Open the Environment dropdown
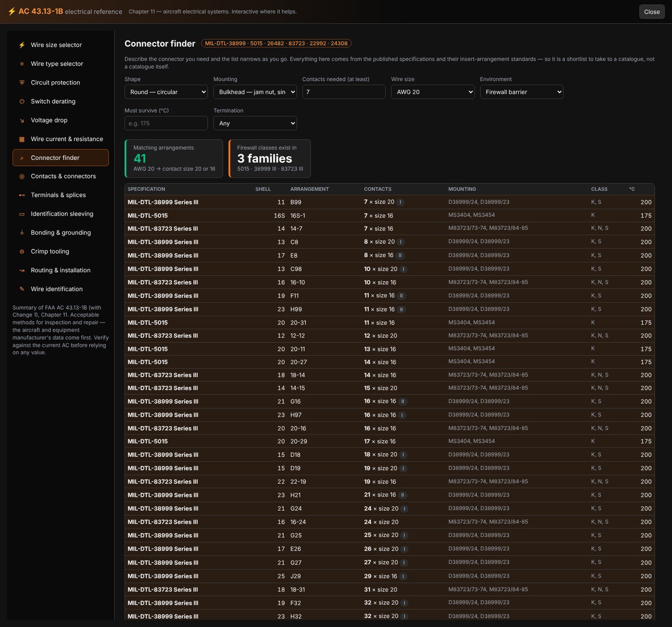This screenshot has height=627, width=672. click(x=522, y=92)
